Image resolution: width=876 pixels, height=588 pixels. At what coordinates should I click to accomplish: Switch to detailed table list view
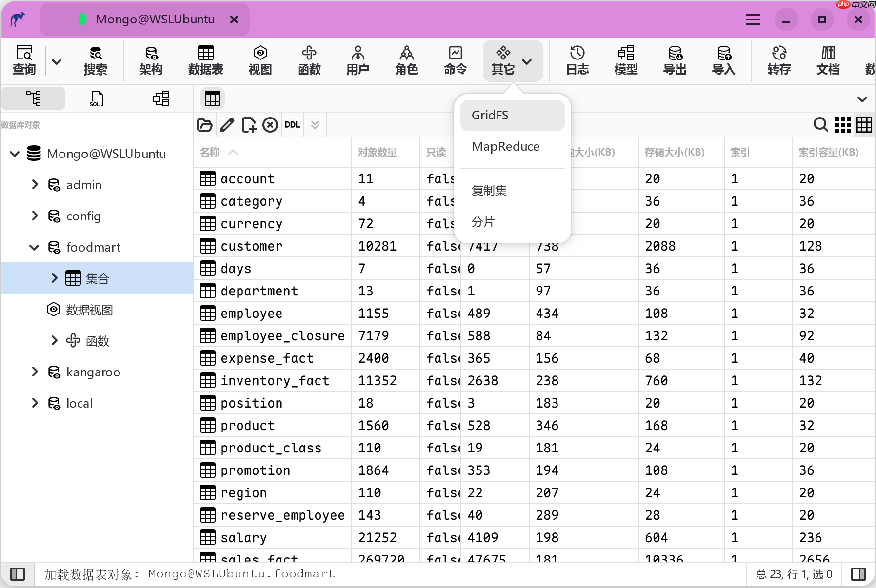(864, 125)
